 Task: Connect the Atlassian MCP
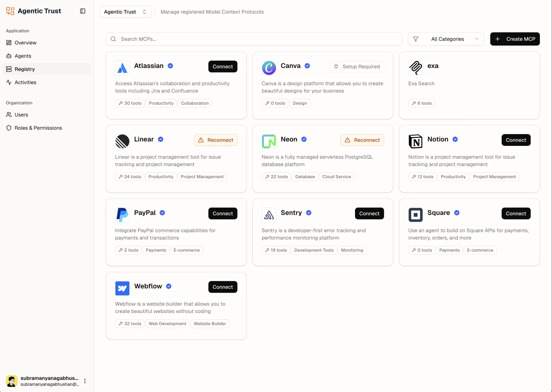223,67
